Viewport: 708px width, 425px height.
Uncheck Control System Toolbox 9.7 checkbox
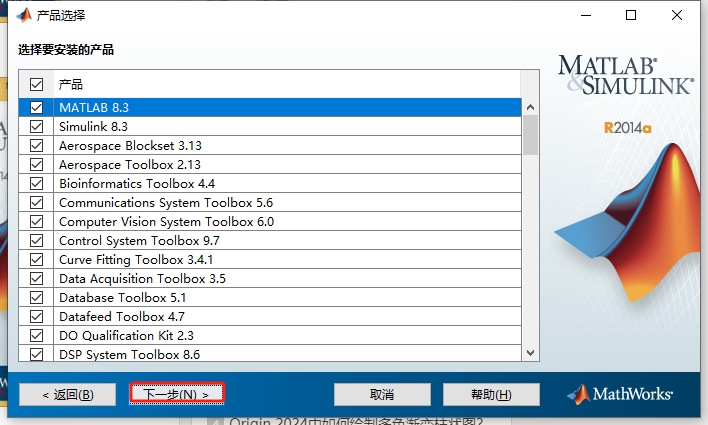pyautogui.click(x=37, y=240)
